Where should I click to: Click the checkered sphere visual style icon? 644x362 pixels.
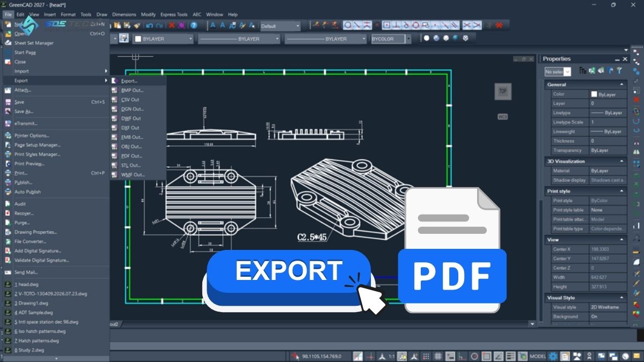[x=465, y=38]
